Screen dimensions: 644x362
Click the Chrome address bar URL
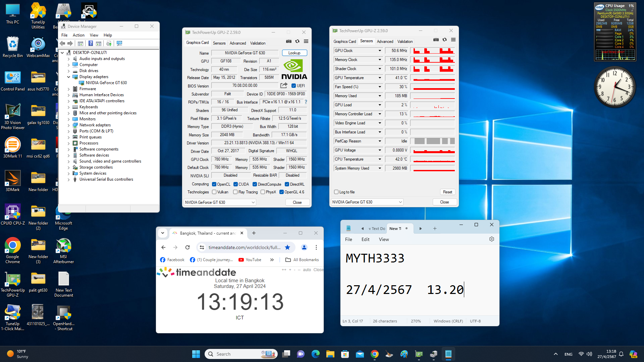pyautogui.click(x=244, y=247)
